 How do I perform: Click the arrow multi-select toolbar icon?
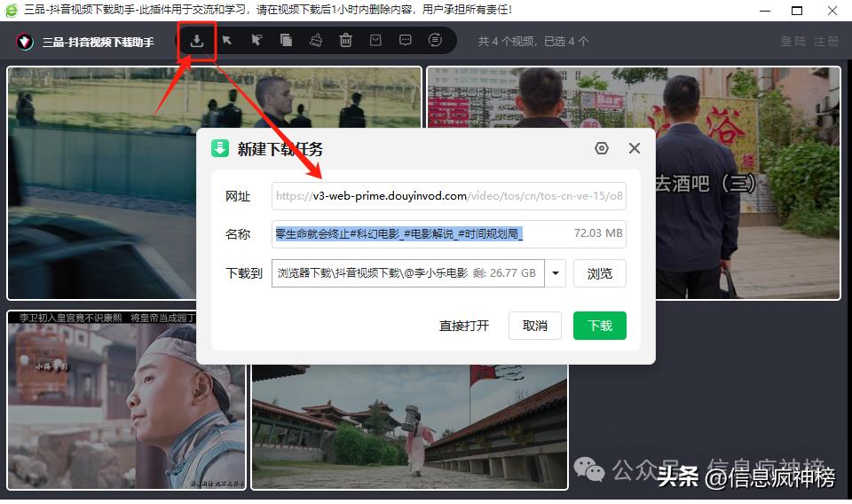256,40
